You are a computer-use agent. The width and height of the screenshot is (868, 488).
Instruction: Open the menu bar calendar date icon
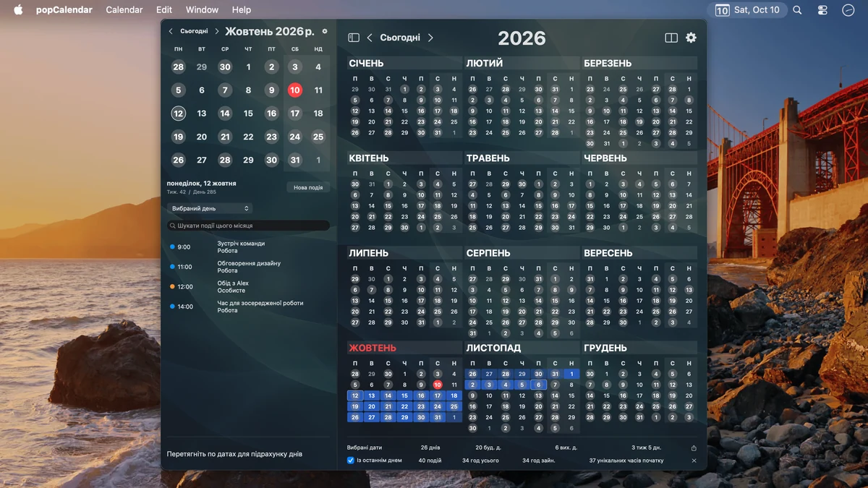click(722, 10)
